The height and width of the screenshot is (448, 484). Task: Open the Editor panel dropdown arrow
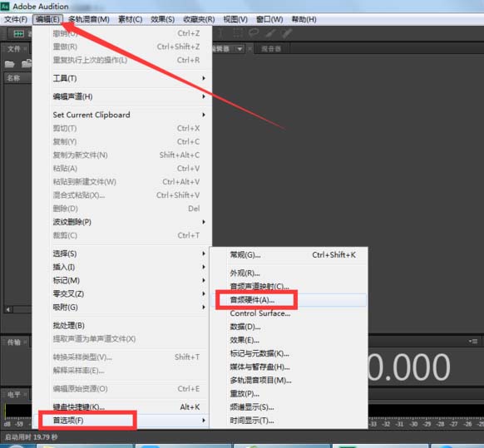pos(240,49)
